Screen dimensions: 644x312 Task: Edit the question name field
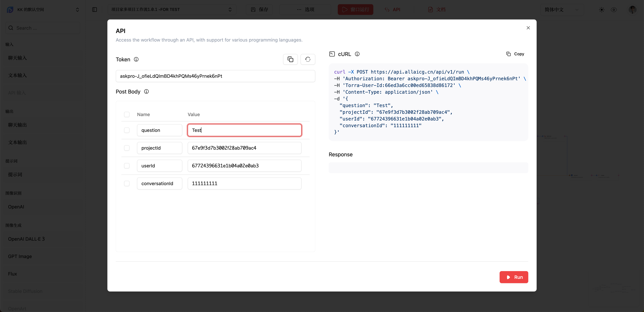click(159, 130)
